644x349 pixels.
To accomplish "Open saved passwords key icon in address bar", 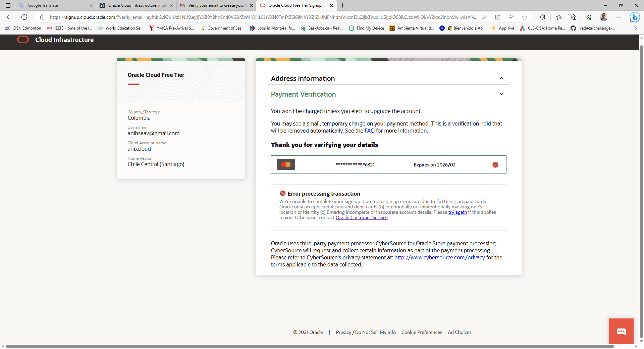I will click(x=484, y=17).
